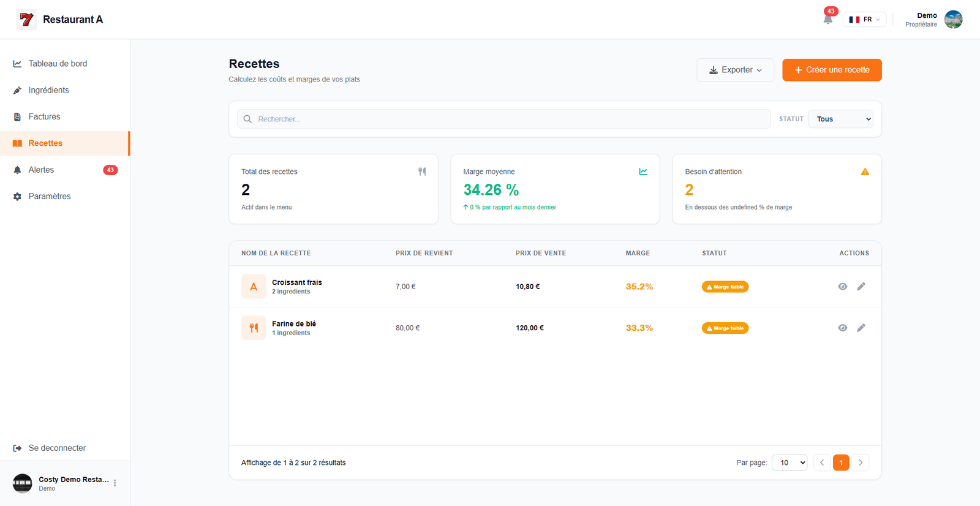
Task: Expand the Exporter dropdown button
Action: click(x=735, y=70)
